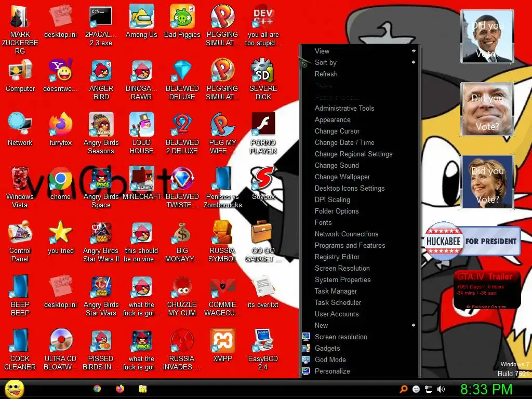Click Screen Resolution capitalized menu entry

click(x=361, y=269)
